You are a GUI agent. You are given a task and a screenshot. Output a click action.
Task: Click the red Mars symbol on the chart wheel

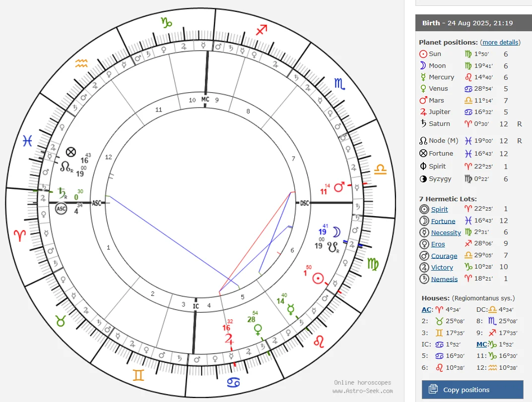[x=339, y=187]
